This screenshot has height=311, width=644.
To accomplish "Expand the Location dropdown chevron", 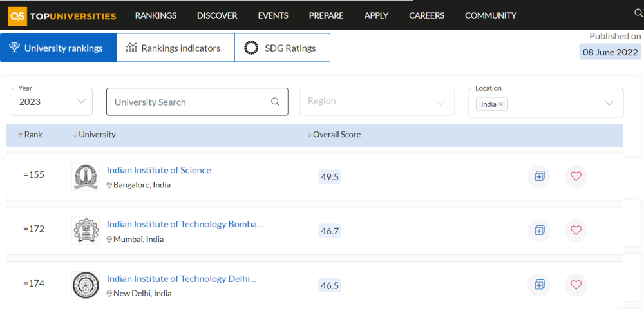I will [609, 103].
